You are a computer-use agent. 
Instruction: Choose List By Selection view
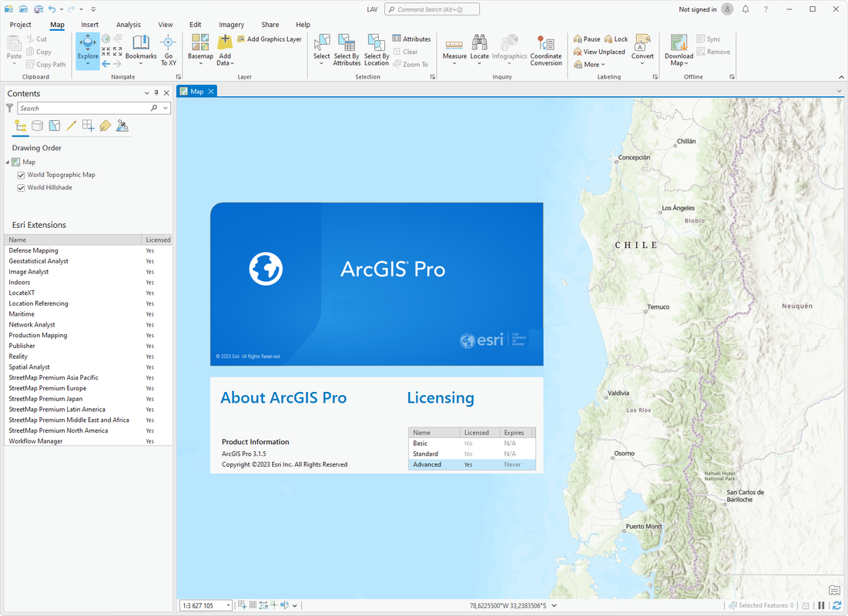[x=54, y=126]
